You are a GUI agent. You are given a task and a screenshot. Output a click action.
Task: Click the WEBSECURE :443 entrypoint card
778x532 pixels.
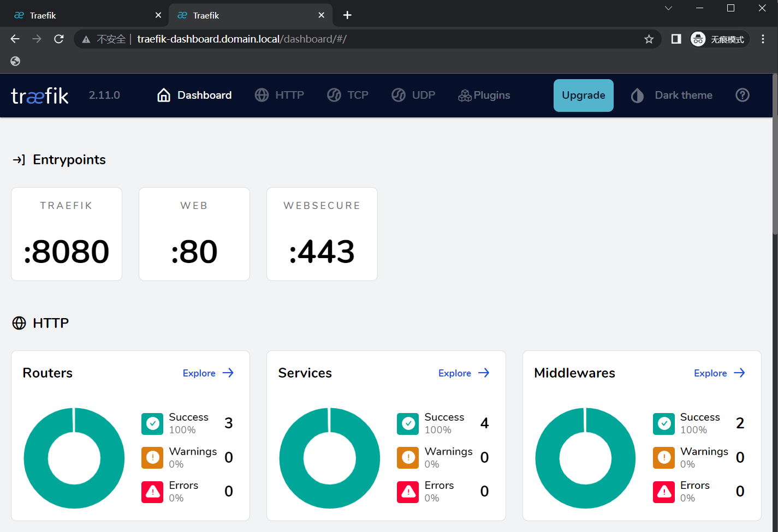point(322,234)
